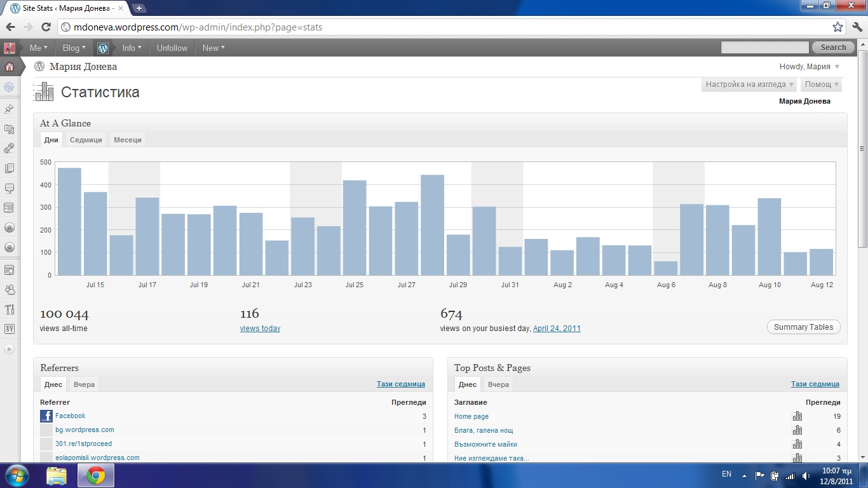Select the Вчера tab under Referrers
Screen dimensions: 868x488
tap(84, 384)
